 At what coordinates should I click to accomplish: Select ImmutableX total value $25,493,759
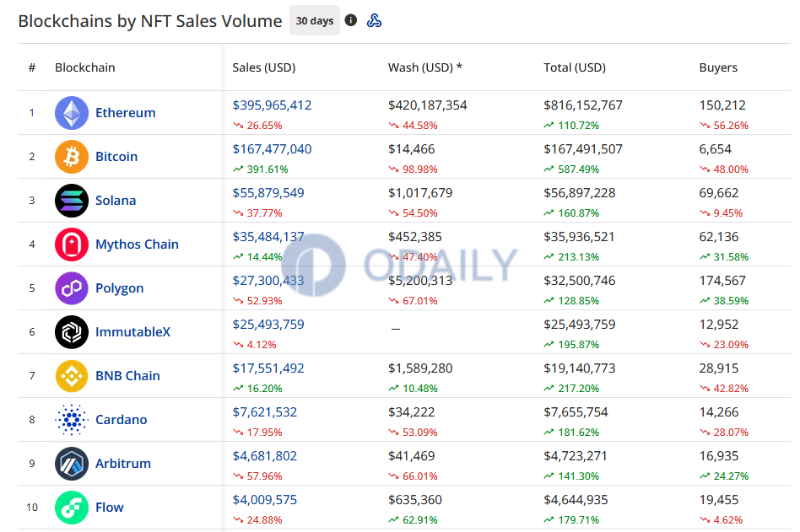[580, 324]
